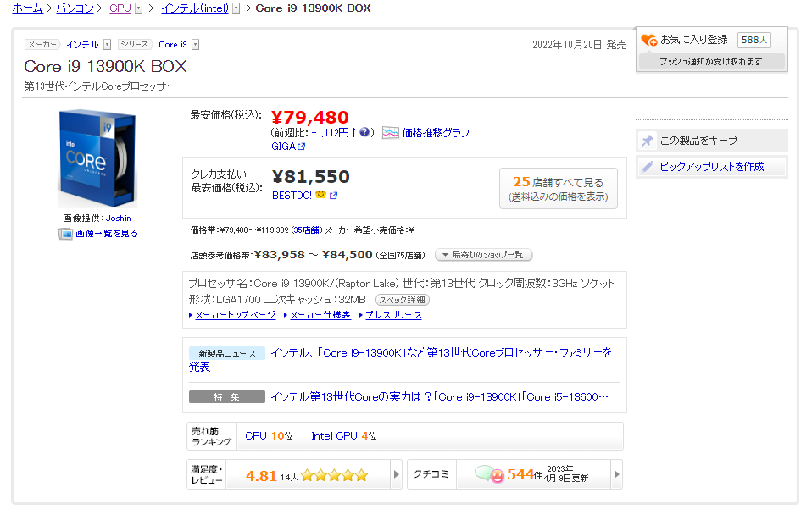Click the smiley face icon beside BESTDO!
The image size is (812, 509).
(x=320, y=195)
